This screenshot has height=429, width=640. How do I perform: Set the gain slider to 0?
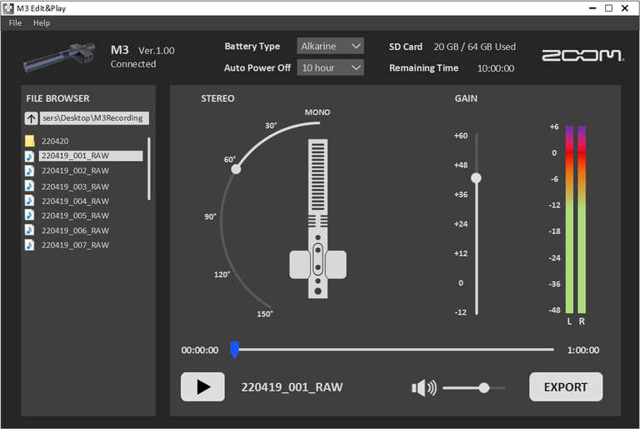point(476,283)
